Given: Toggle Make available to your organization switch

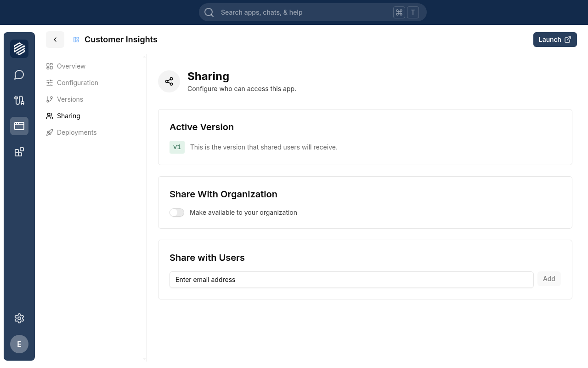Looking at the screenshot, I should click(x=177, y=213).
